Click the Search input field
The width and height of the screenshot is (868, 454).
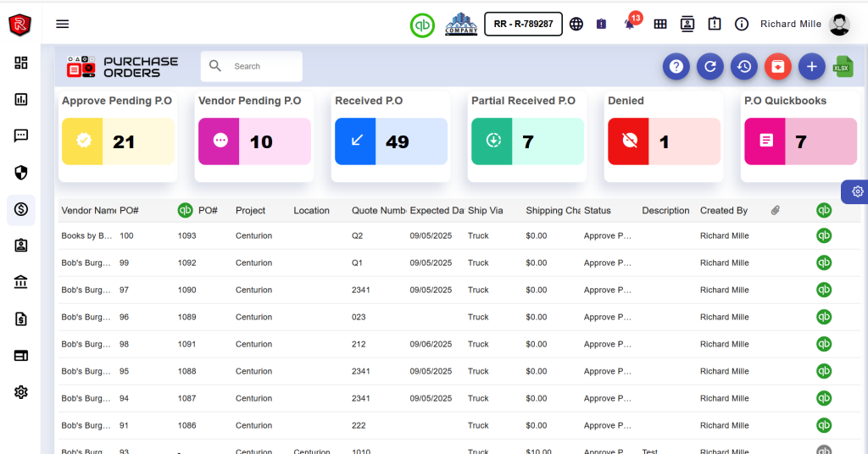coord(264,66)
